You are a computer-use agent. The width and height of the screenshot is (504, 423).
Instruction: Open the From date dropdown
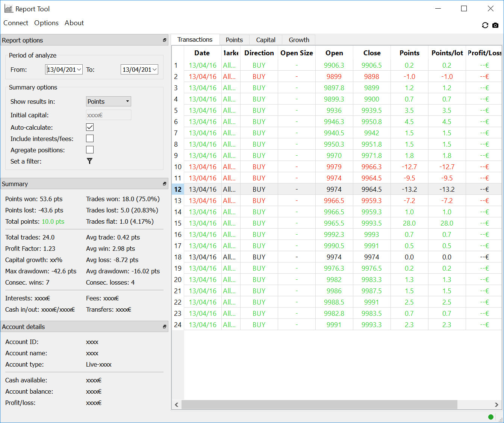click(79, 70)
